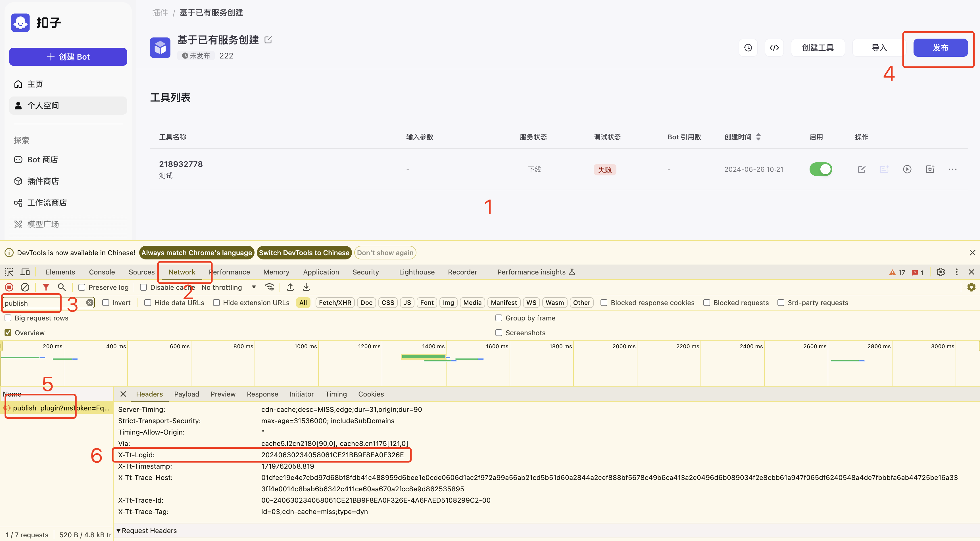Switch to the Console tab
The image size is (980, 541).
click(102, 272)
